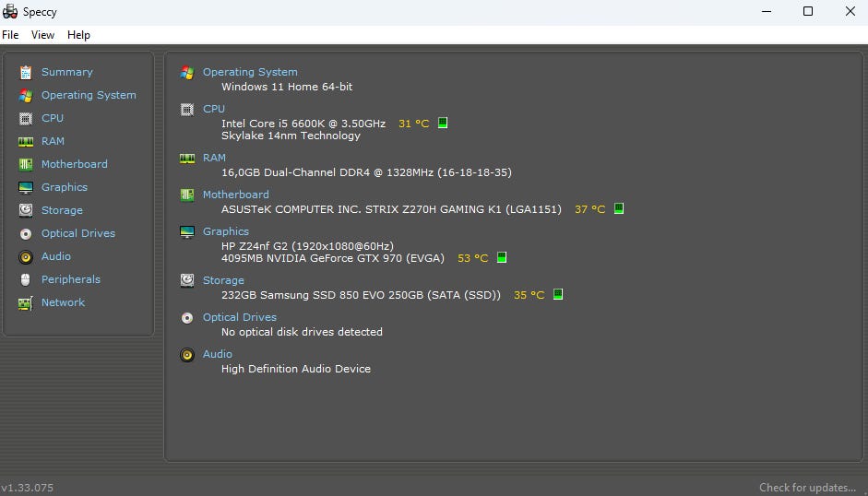
Task: Click the Speccy app icon in title bar
Action: pos(10,11)
